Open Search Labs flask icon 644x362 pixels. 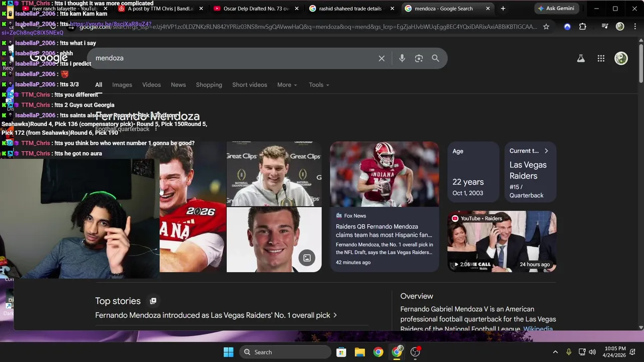click(x=581, y=58)
